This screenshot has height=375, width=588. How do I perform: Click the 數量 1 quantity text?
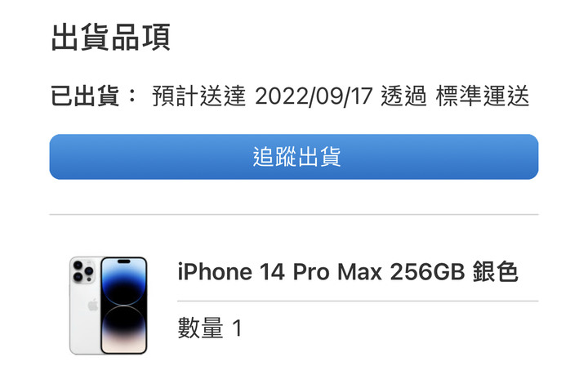(x=210, y=328)
